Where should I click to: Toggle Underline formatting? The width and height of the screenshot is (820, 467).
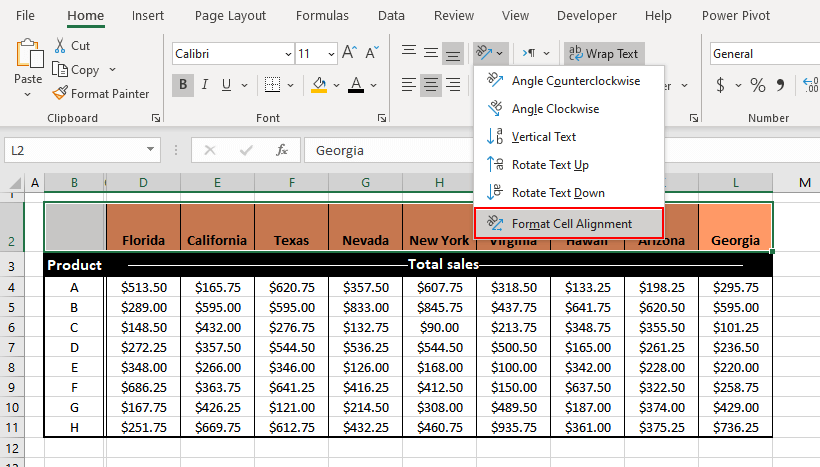click(226, 85)
